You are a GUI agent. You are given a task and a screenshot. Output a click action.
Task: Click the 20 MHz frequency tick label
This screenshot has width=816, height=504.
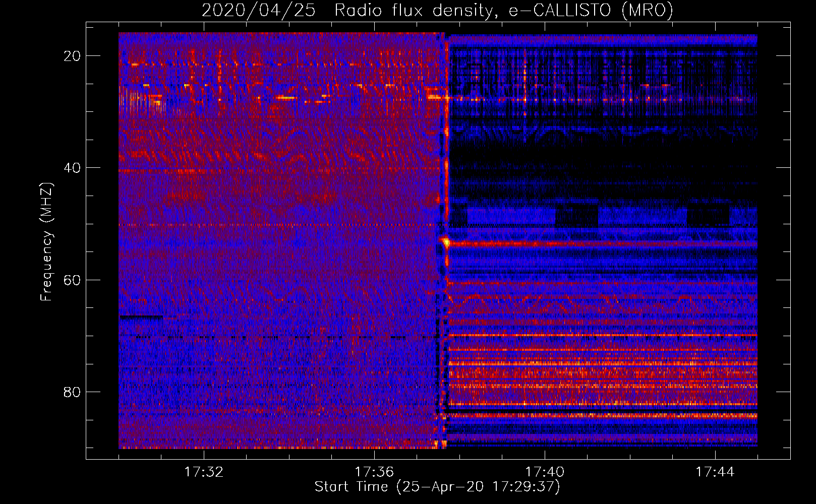[x=72, y=56]
